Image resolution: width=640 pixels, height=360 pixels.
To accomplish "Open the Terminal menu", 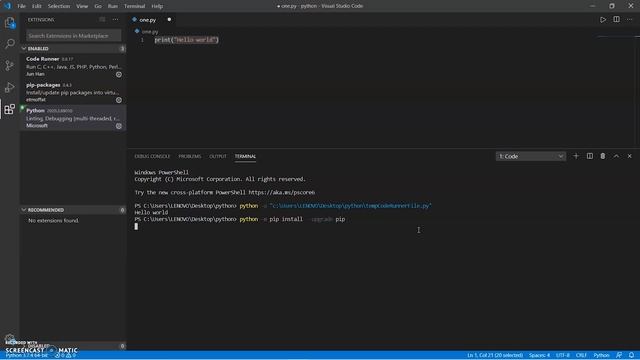I will [134, 6].
